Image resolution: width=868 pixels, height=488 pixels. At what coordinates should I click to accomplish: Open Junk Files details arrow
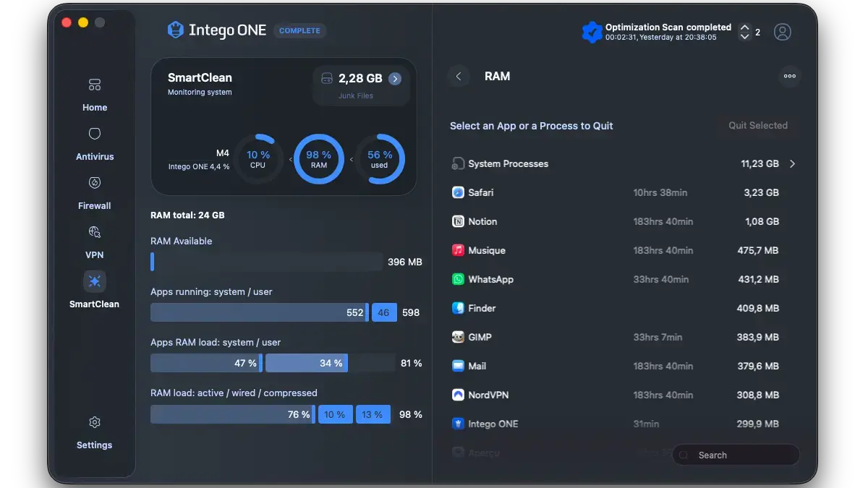395,79
